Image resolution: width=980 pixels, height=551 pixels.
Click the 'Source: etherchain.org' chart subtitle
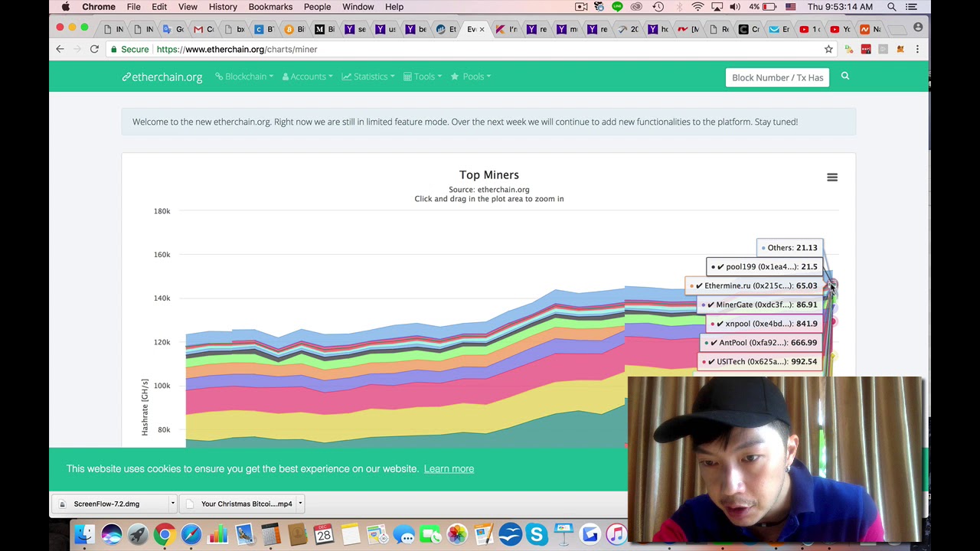click(489, 190)
